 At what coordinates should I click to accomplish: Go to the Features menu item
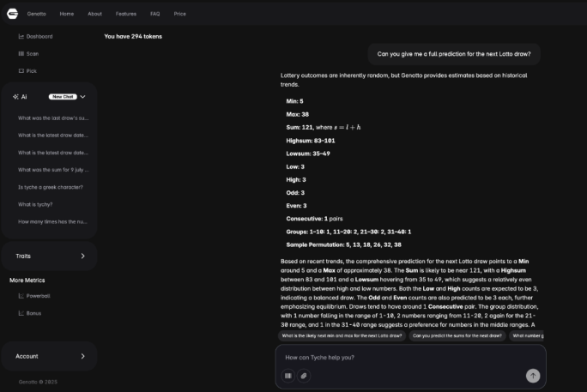coord(125,14)
